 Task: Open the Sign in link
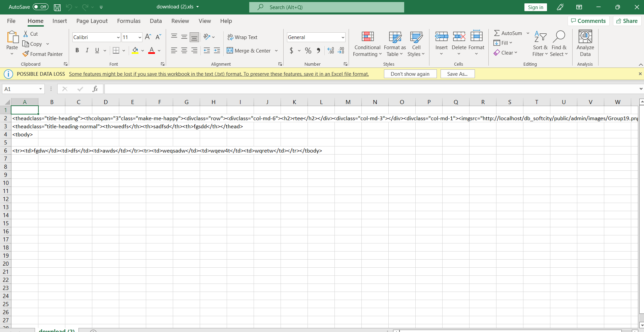click(535, 7)
